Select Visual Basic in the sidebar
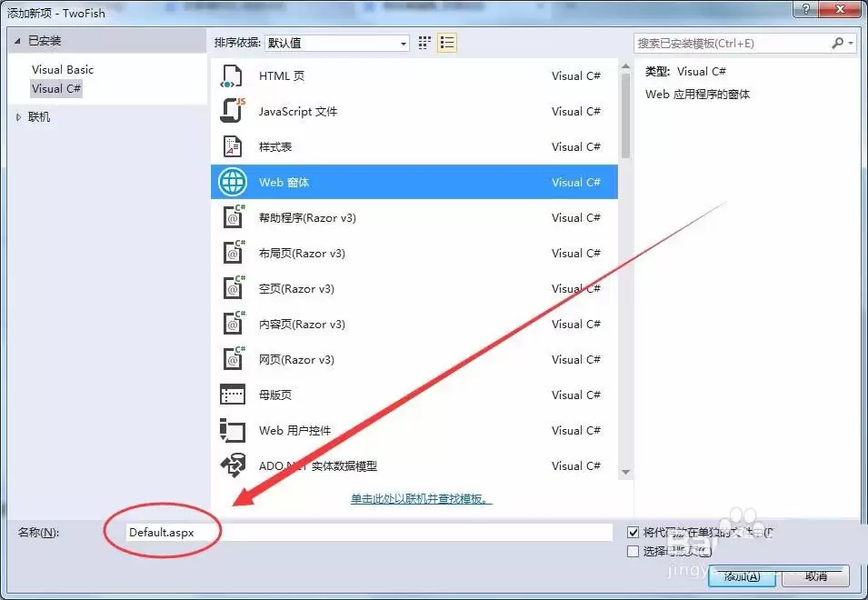 click(62, 69)
